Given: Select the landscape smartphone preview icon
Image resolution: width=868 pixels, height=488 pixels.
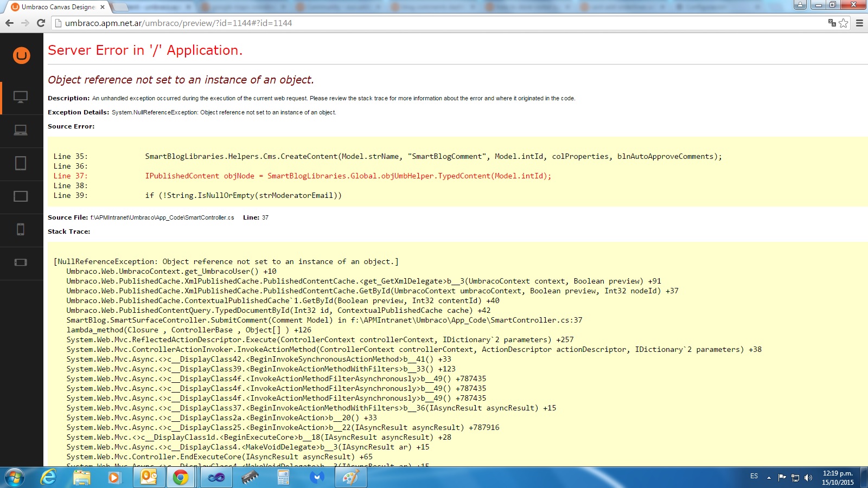Looking at the screenshot, I should coord(21,262).
